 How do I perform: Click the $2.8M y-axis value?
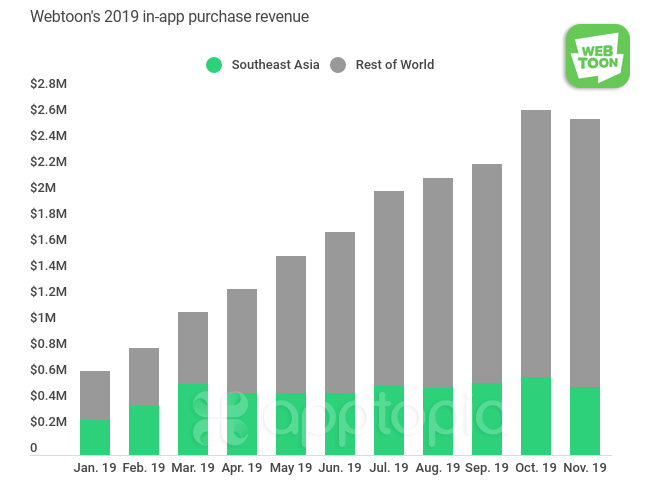[49, 84]
